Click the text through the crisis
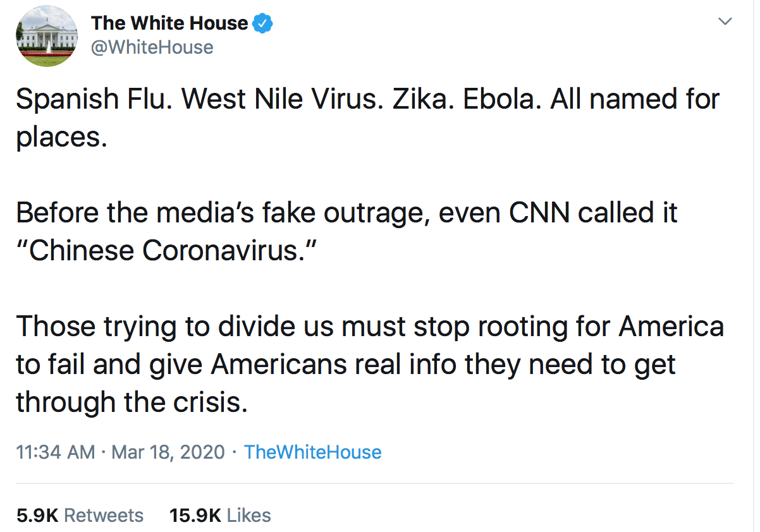 tap(132, 402)
